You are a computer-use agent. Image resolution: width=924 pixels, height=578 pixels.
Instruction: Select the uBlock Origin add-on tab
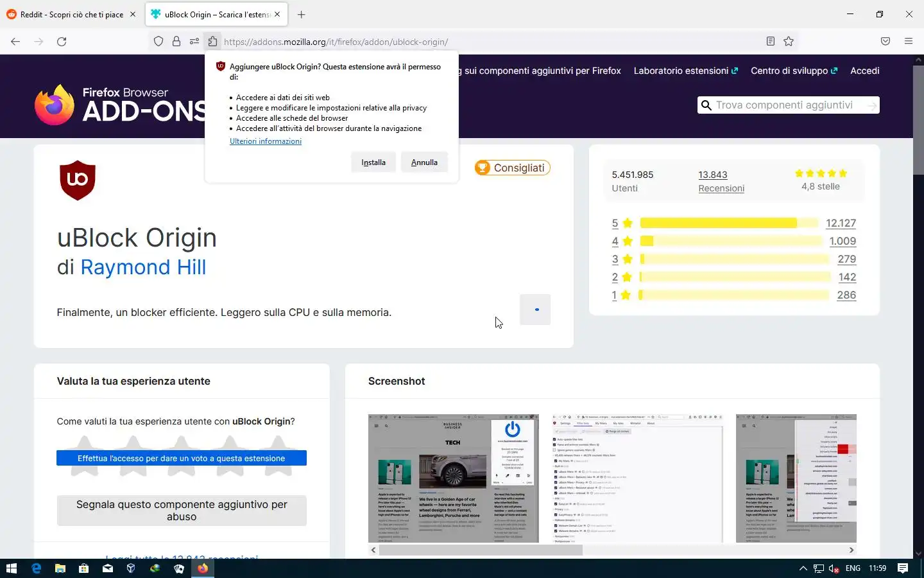217,14
